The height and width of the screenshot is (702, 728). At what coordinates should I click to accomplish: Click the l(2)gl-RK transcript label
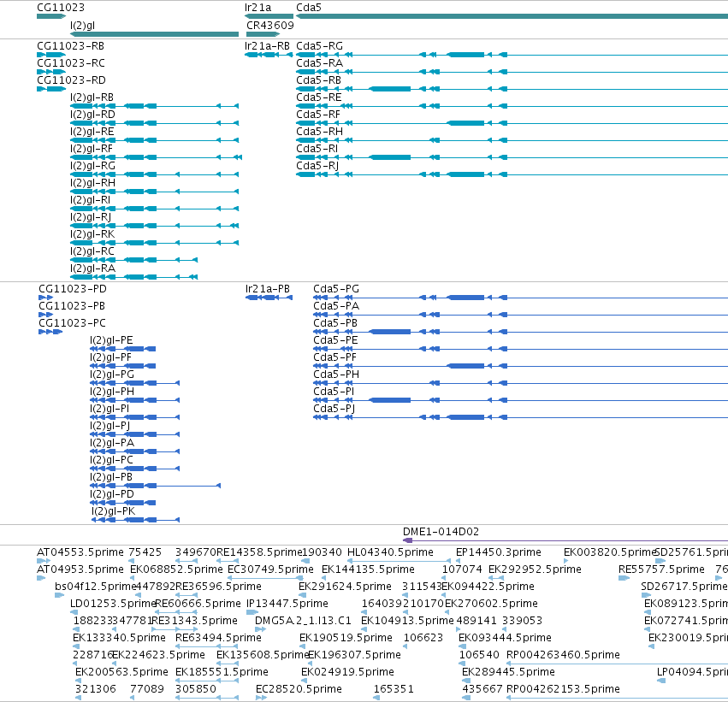point(92,234)
